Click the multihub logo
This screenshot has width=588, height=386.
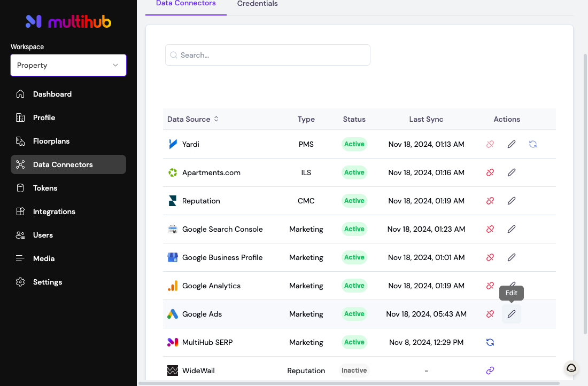[x=68, y=22]
